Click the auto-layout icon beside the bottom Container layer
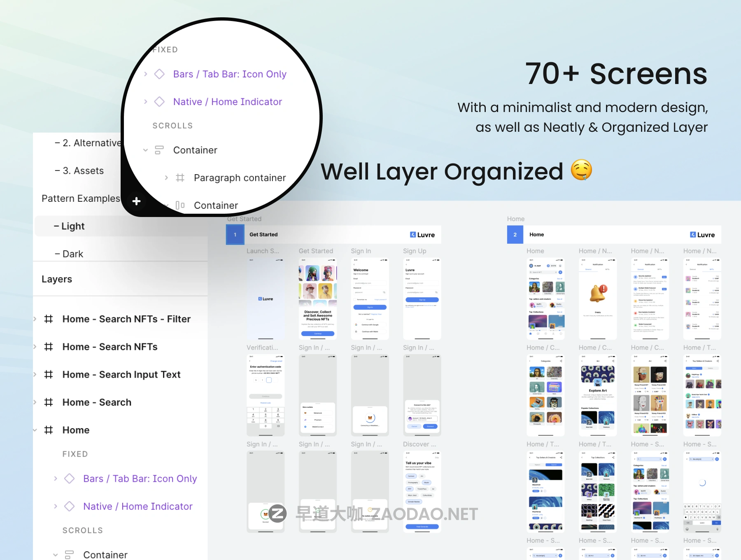This screenshot has height=560, width=741. point(69,555)
